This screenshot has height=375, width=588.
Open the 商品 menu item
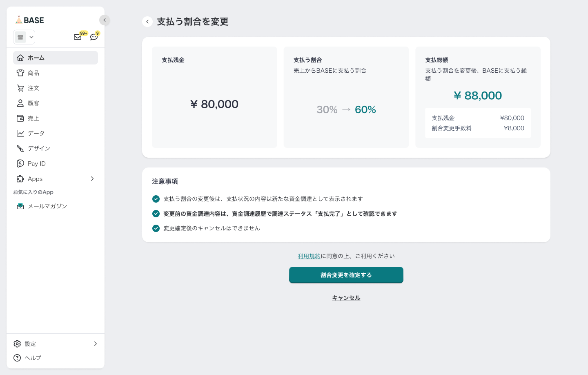coord(33,73)
